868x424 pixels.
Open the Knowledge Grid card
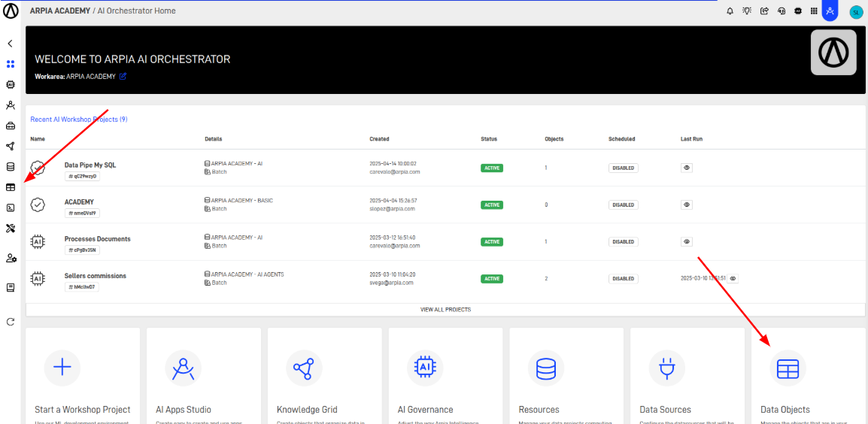[324, 376]
